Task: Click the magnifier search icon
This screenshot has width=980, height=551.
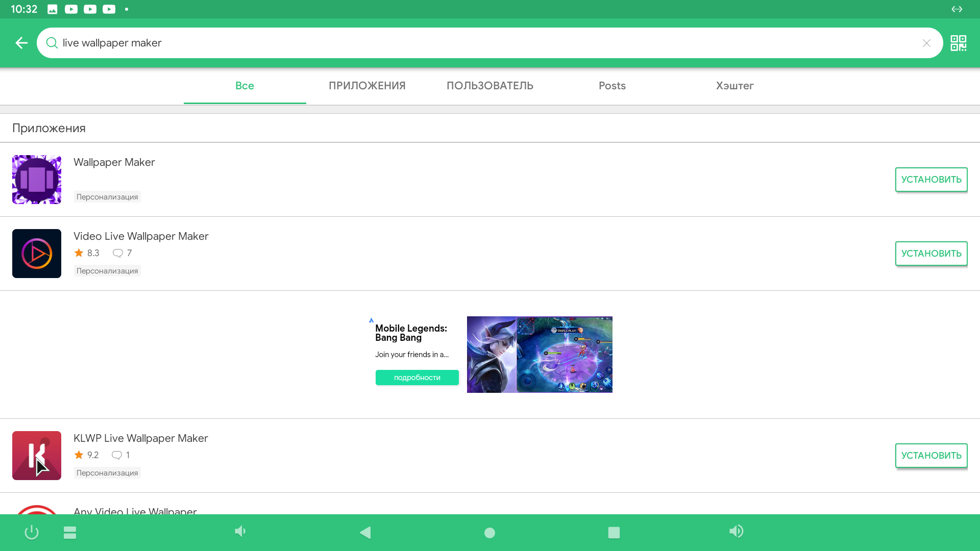Action: pos(52,43)
